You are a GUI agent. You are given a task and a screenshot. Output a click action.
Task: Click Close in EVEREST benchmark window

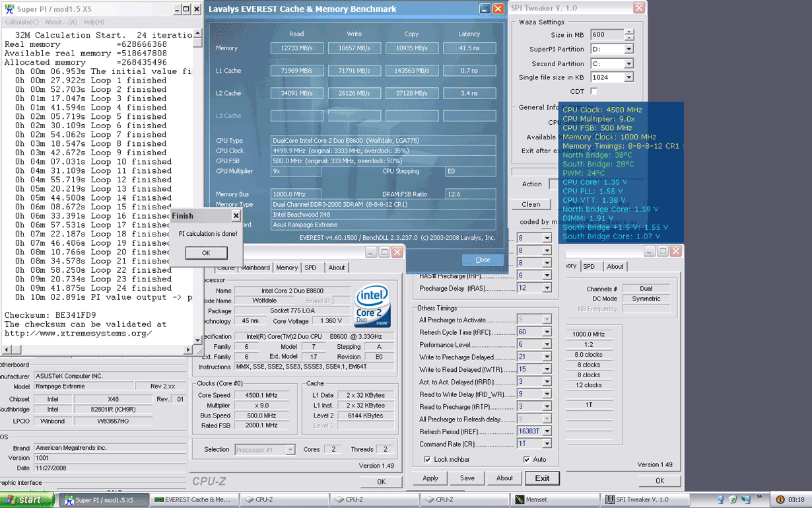pos(483,260)
